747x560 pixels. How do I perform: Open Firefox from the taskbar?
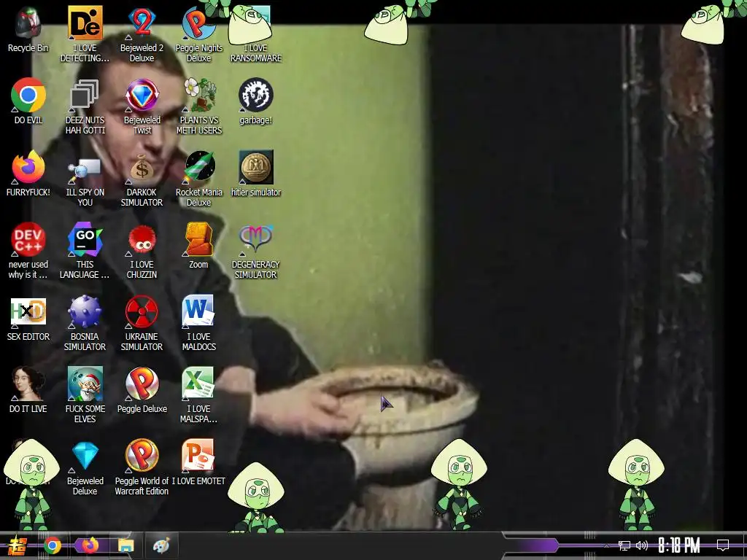pyautogui.click(x=90, y=545)
